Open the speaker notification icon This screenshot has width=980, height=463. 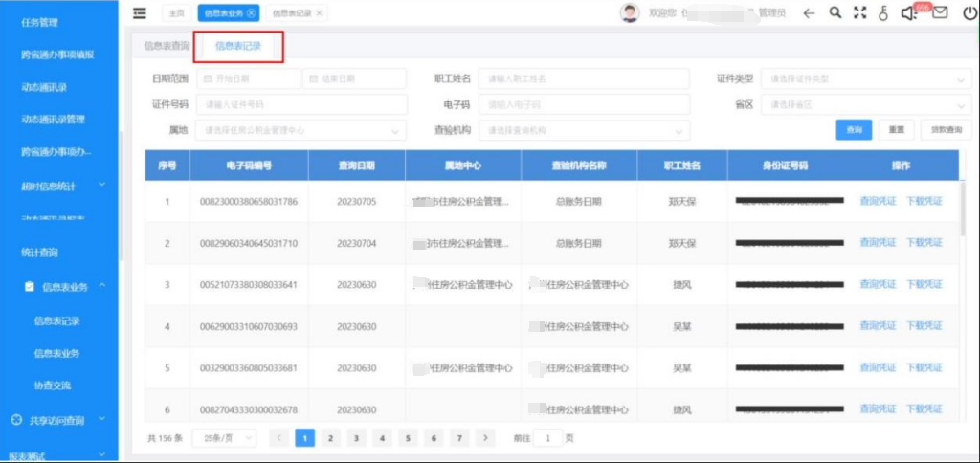(x=909, y=13)
